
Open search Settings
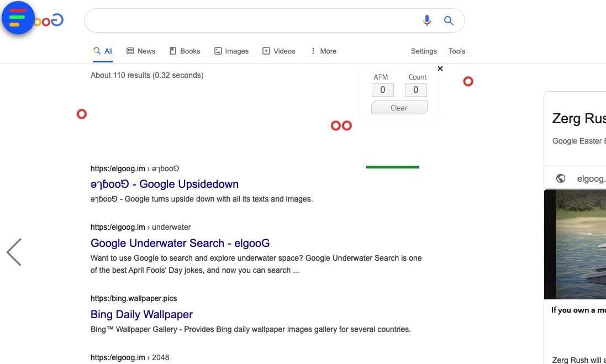(x=424, y=51)
